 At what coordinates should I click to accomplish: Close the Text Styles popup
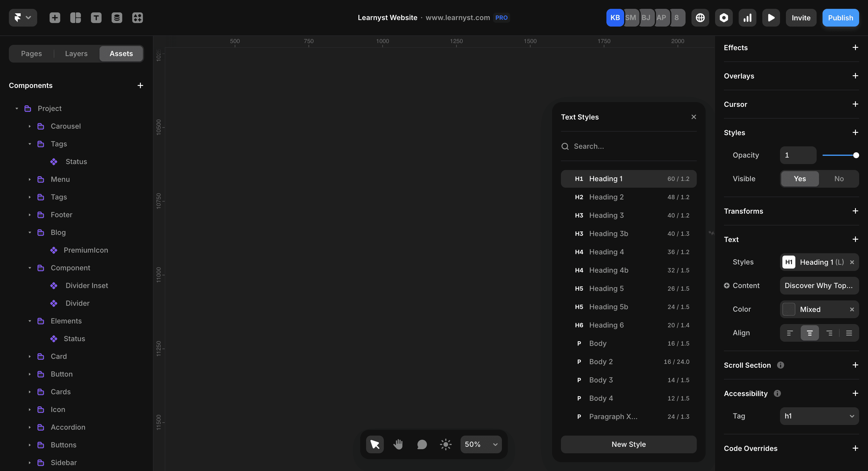click(694, 117)
